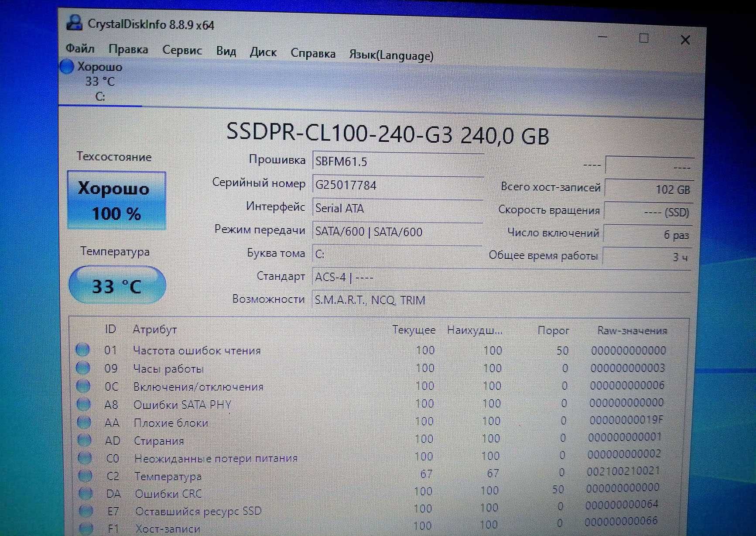Click the CrystalDiskInfo title bar app icon
The image size is (756, 536).
tap(74, 22)
